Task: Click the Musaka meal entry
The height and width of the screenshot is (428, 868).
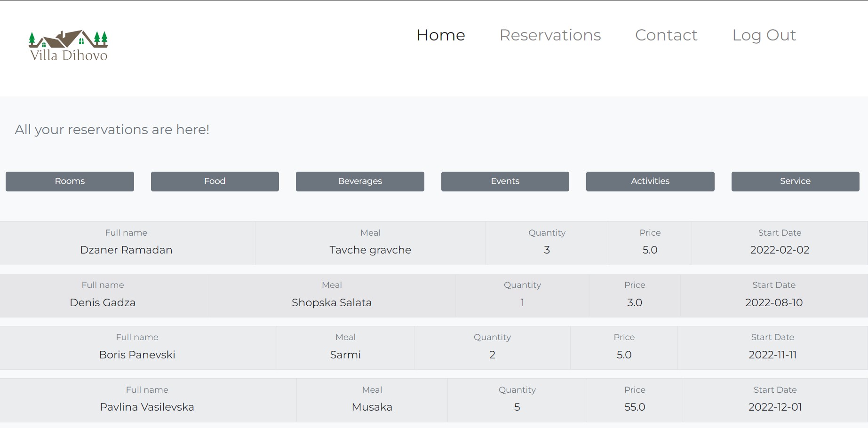Action: pyautogui.click(x=372, y=407)
